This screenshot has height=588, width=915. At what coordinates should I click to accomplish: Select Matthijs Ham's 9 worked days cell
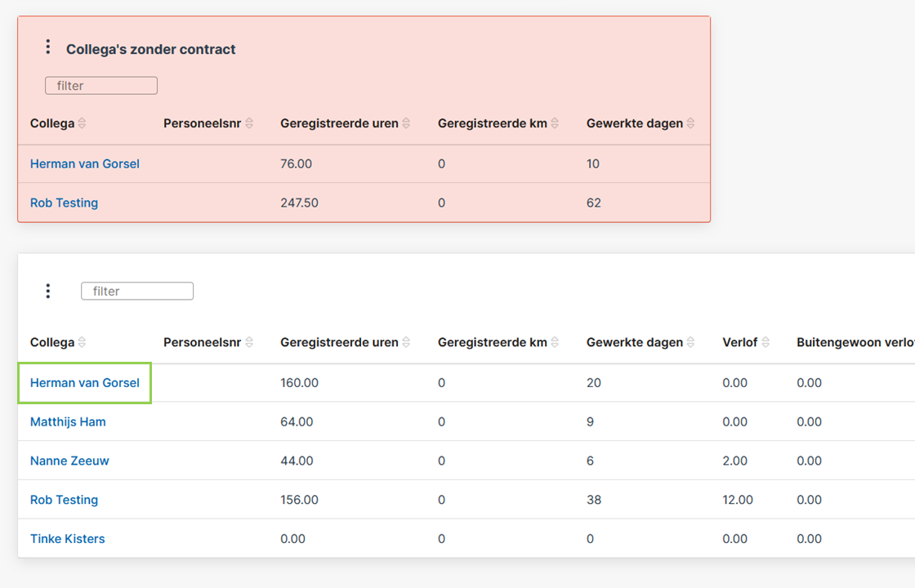590,422
